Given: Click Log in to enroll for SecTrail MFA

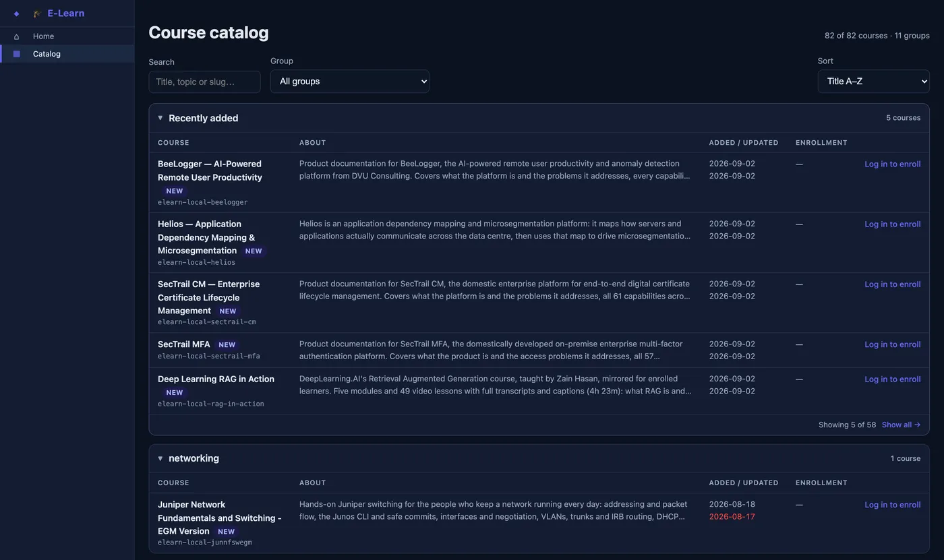Looking at the screenshot, I should tap(892, 344).
